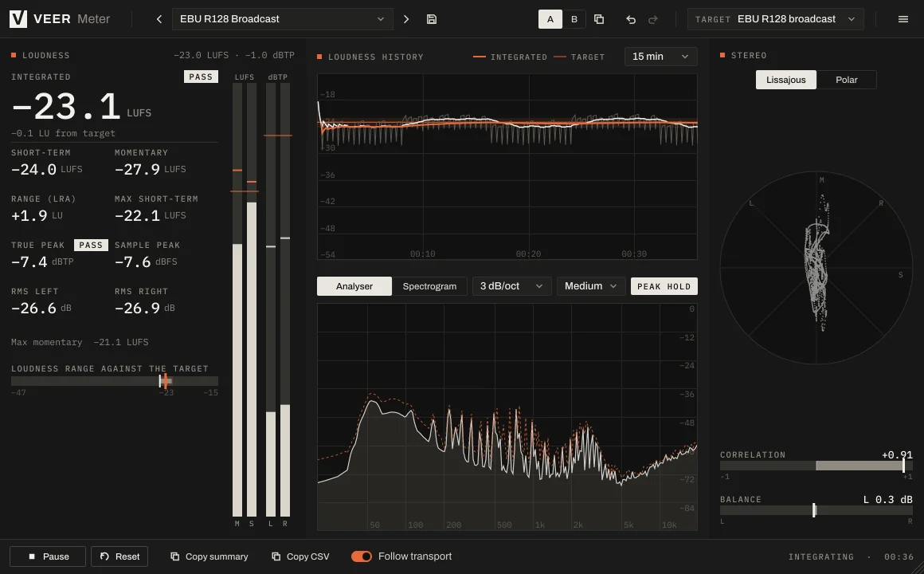924x574 pixels.
Task: Click Copy summary
Action: pos(209,556)
